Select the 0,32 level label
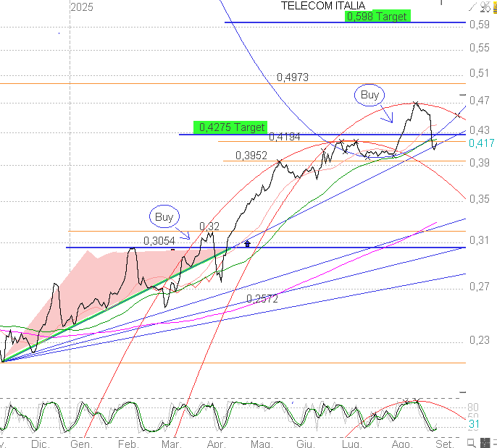This screenshot has height=448, width=497. click(x=209, y=227)
